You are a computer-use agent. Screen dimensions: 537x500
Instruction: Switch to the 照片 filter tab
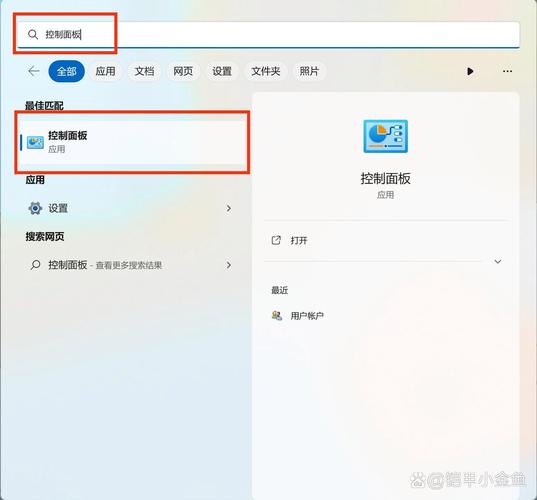(x=309, y=71)
